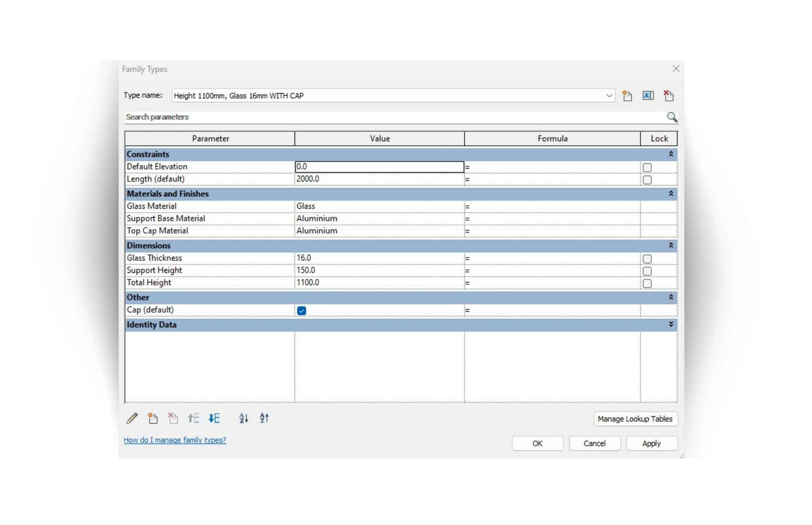The width and height of the screenshot is (812, 525).
Task: Click the Length value 2000.0
Action: click(x=379, y=179)
